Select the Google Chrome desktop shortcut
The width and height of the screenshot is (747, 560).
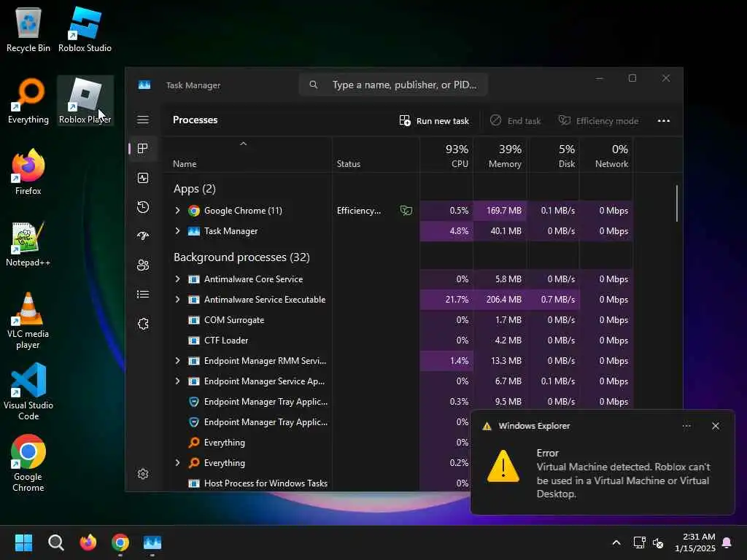coord(28,463)
